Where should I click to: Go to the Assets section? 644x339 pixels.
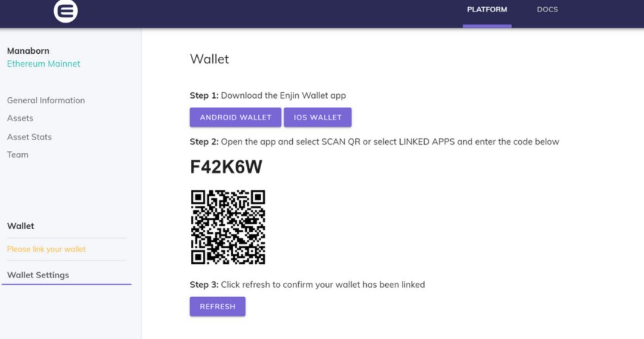pos(20,118)
